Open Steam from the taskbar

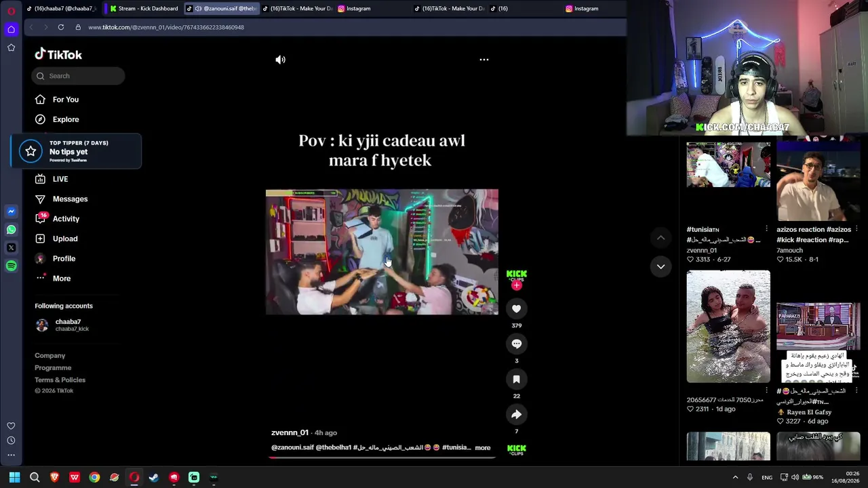click(x=154, y=477)
